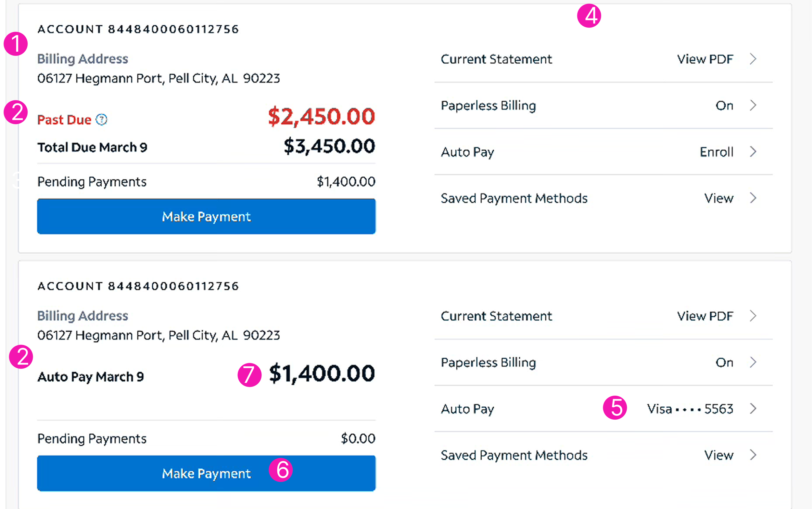Click pink annotation marker number 1

click(16, 44)
